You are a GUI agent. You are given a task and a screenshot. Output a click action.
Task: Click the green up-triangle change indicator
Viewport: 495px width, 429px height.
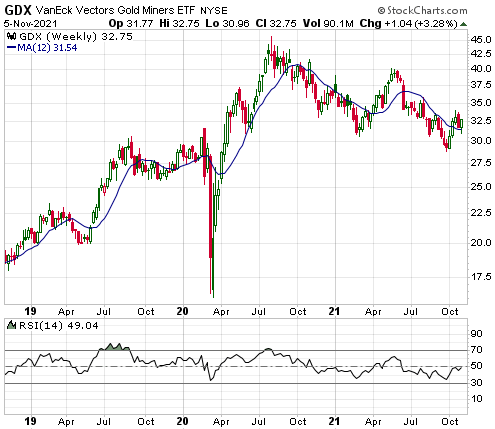tap(463, 24)
